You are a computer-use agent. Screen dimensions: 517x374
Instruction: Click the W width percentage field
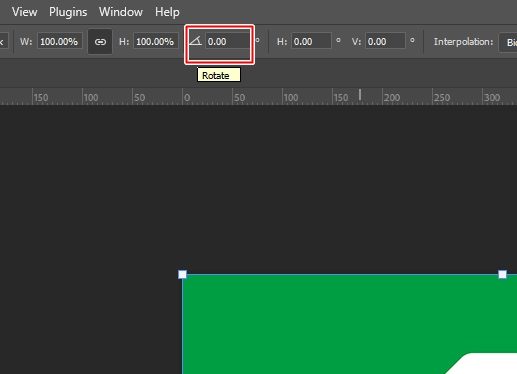[x=60, y=41]
